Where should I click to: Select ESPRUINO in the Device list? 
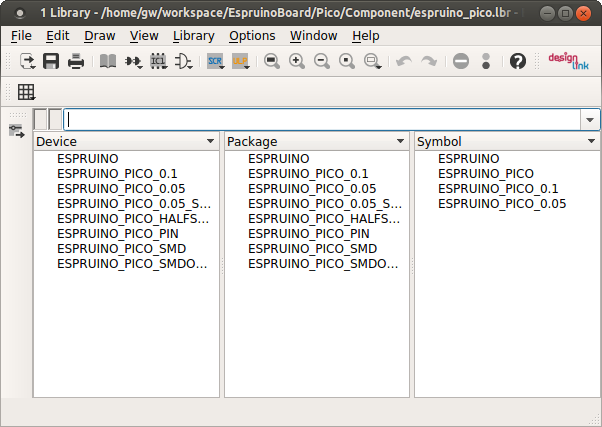click(x=88, y=159)
